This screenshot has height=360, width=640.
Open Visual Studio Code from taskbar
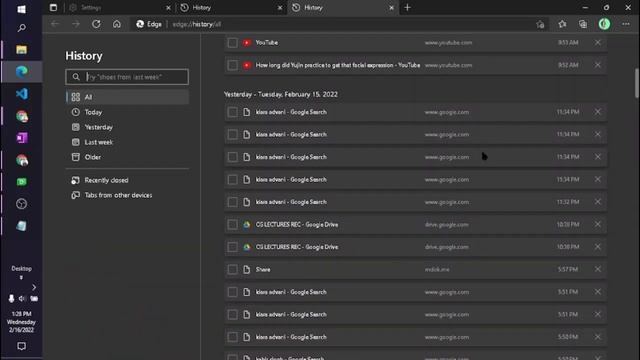tap(21, 94)
